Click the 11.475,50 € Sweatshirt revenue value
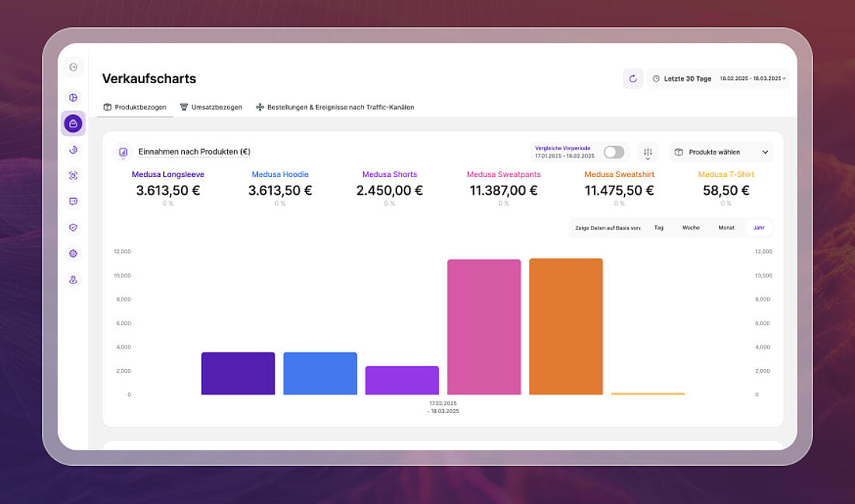The width and height of the screenshot is (855, 504). [619, 191]
